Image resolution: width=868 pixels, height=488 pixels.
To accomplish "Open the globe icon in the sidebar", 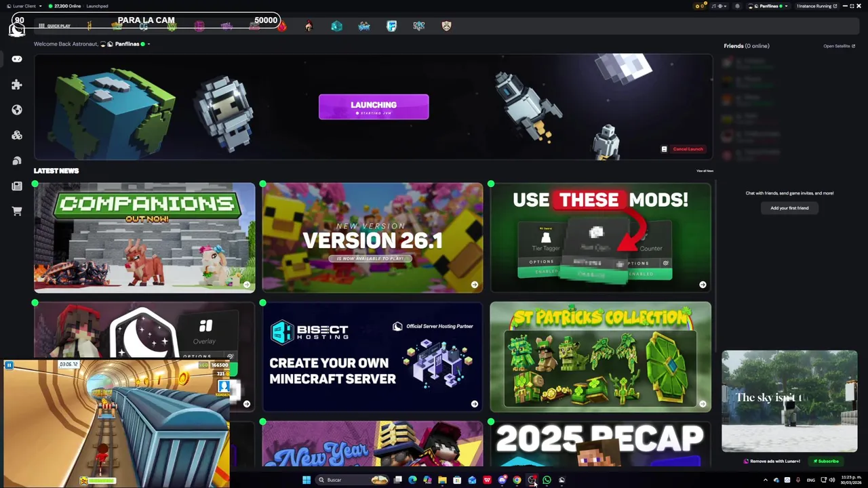I will (x=17, y=110).
